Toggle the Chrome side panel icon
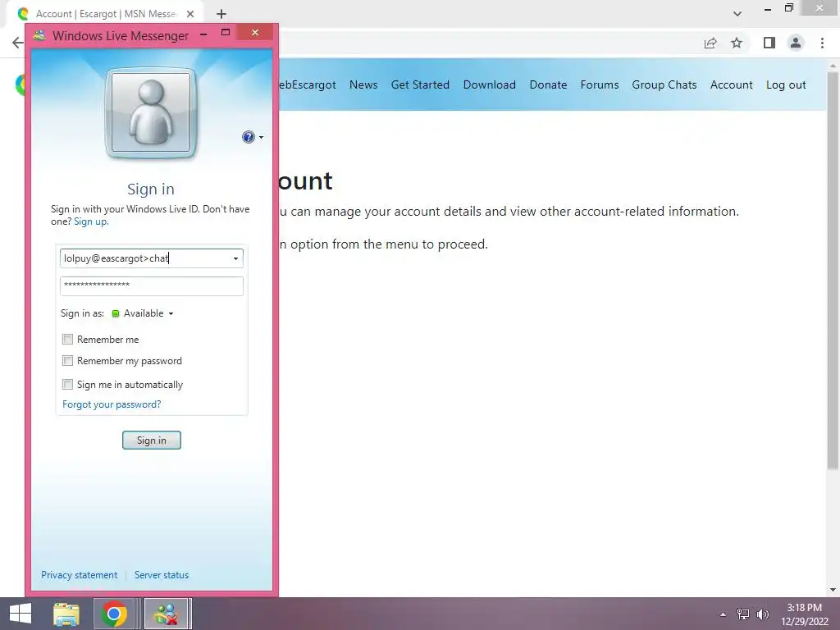This screenshot has width=840, height=630. (769, 43)
